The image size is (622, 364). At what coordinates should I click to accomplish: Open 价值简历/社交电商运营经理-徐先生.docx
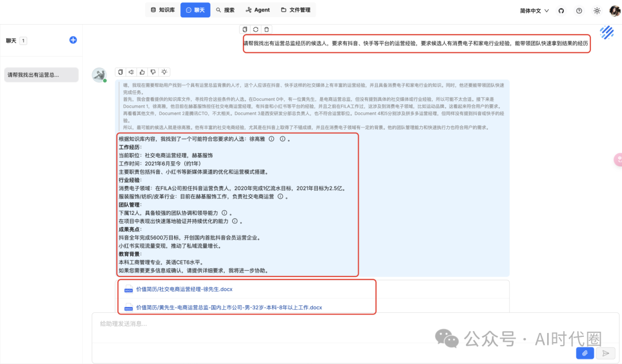point(184,290)
